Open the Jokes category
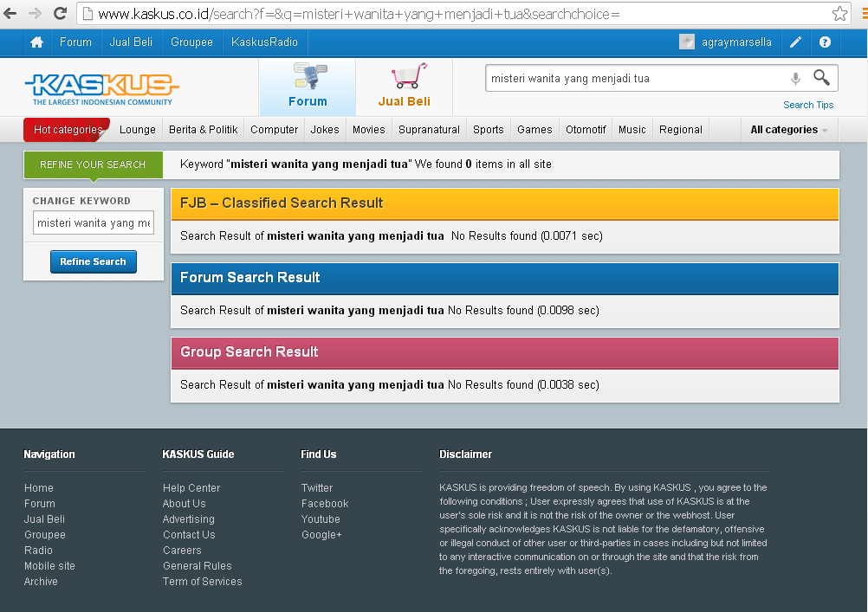The width and height of the screenshot is (868, 612). 325,130
